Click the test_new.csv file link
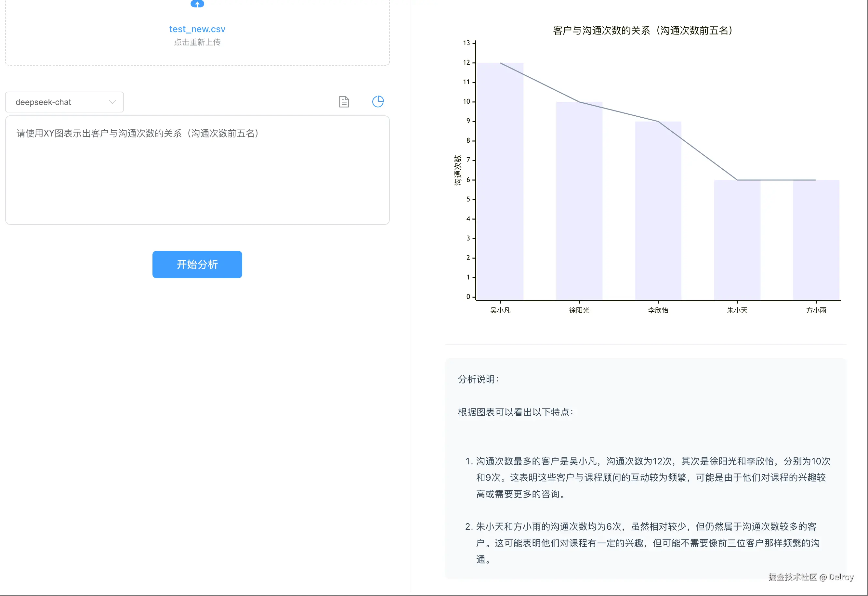 tap(197, 29)
